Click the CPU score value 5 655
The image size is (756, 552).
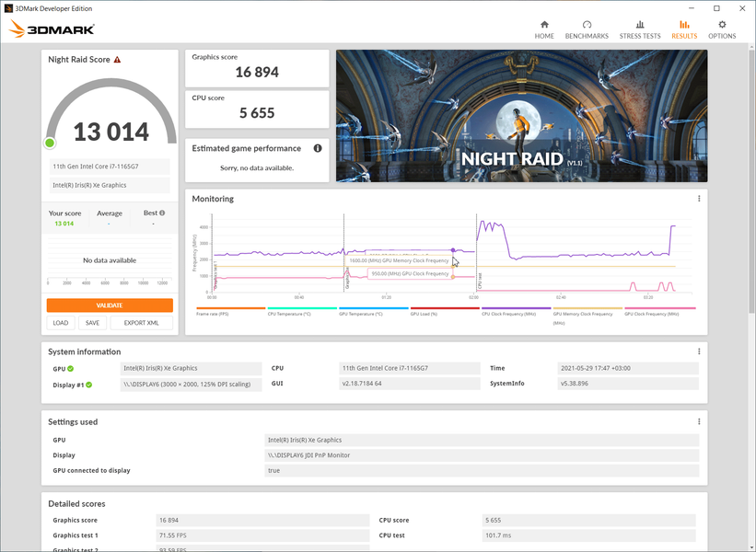[x=257, y=113]
